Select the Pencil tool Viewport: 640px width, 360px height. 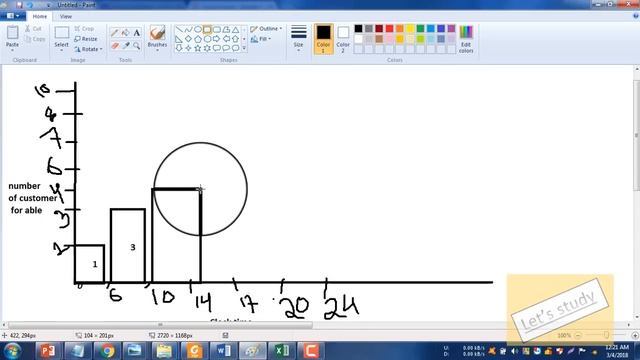tap(115, 33)
